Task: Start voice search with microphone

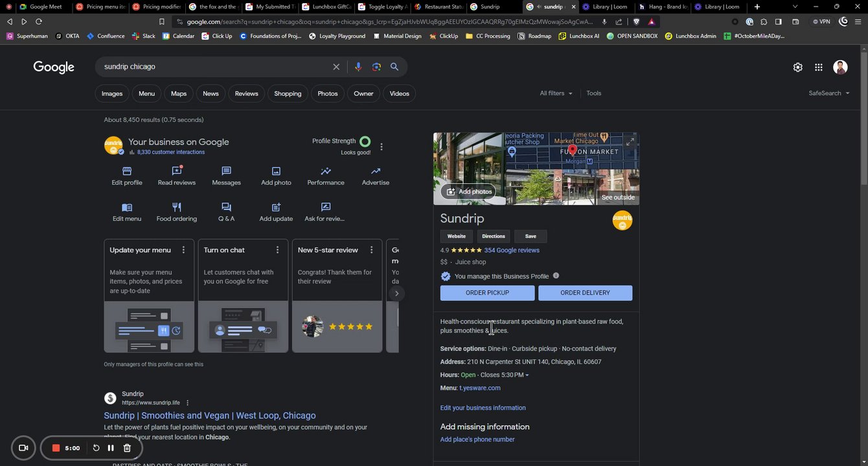Action: pyautogui.click(x=358, y=67)
